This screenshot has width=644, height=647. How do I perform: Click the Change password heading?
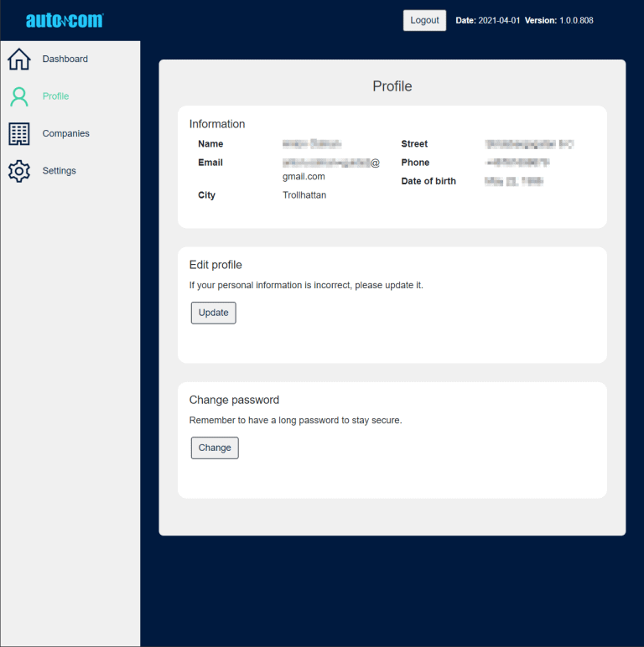pos(234,400)
